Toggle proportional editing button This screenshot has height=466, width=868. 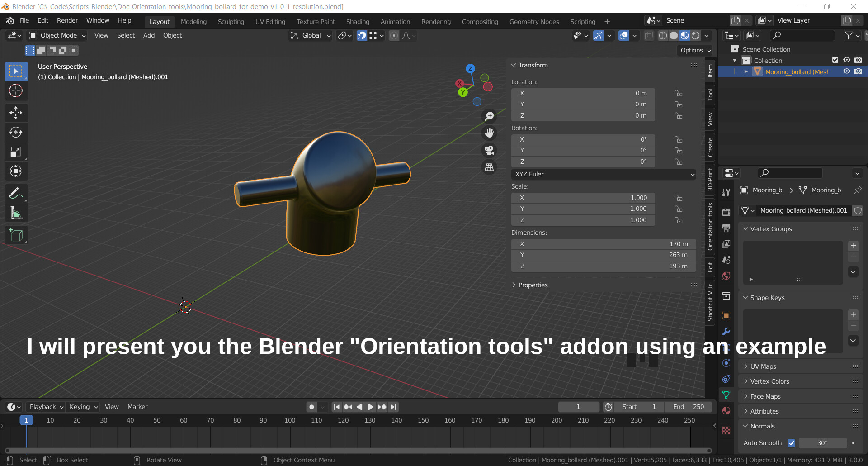(394, 36)
